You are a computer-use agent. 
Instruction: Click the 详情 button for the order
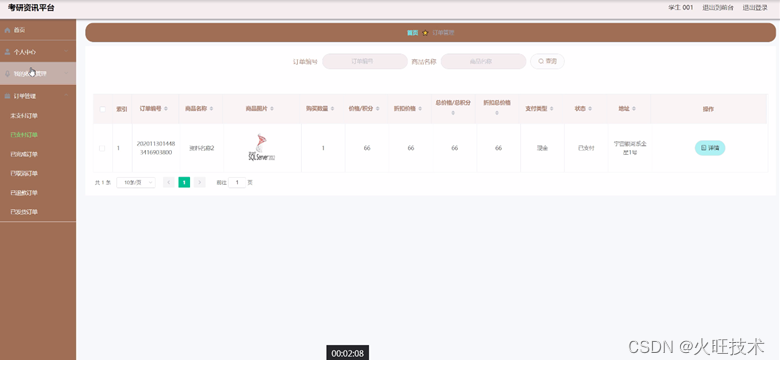tap(710, 148)
